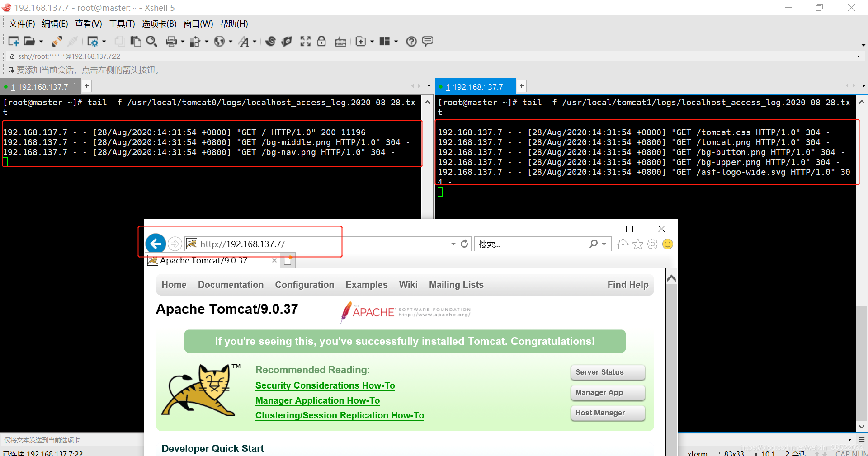Image resolution: width=868 pixels, height=456 pixels.
Task: Go back with the browser back arrow
Action: [156, 244]
